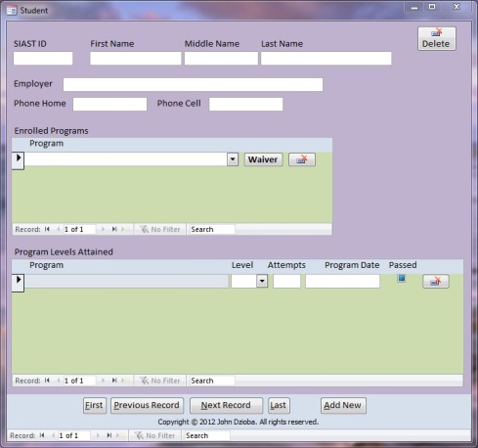Delete the enrolled program row icon
Viewport: 478px width, 448px height.
[x=302, y=159]
